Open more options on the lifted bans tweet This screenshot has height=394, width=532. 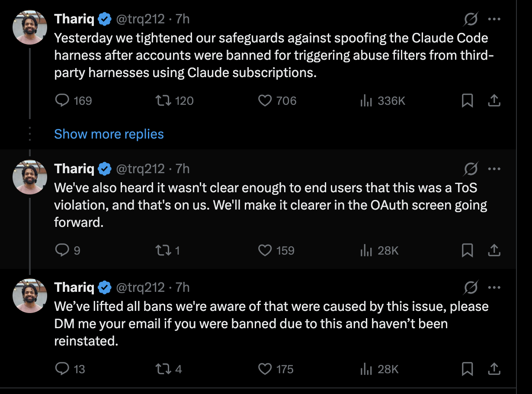[x=494, y=287]
